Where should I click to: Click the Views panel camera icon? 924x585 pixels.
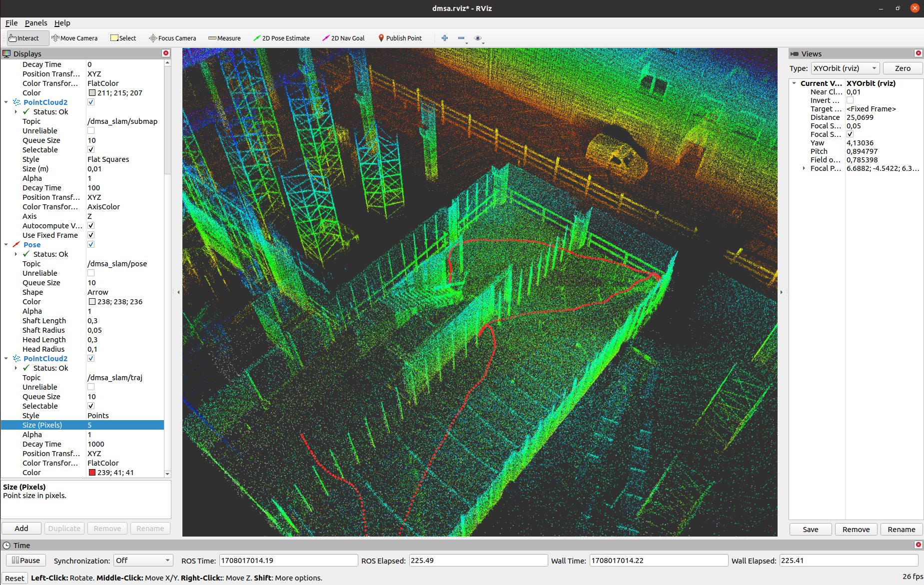[795, 53]
